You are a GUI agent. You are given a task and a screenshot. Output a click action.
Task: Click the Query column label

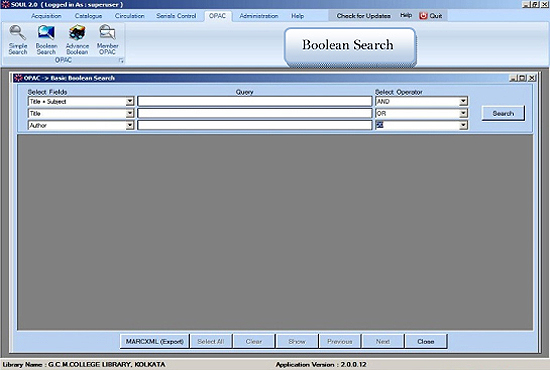tap(244, 92)
